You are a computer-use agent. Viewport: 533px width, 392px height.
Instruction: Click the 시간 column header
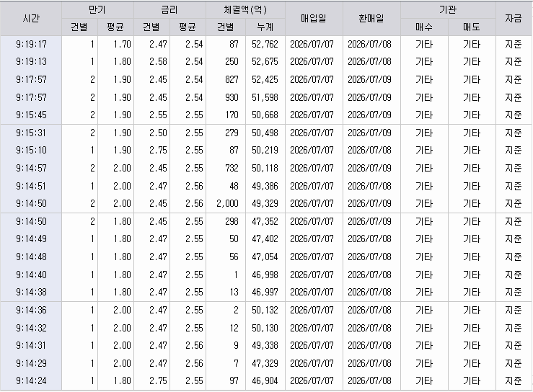tap(31, 18)
